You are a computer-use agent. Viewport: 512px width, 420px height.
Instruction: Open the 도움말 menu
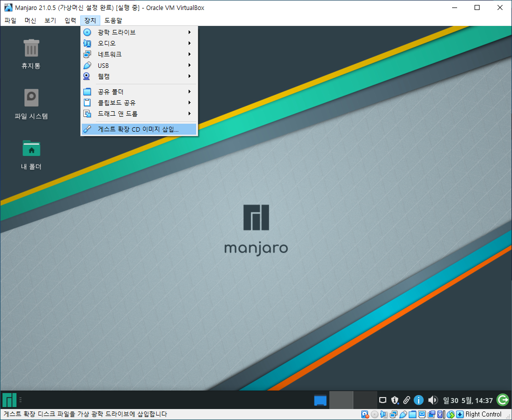point(113,20)
